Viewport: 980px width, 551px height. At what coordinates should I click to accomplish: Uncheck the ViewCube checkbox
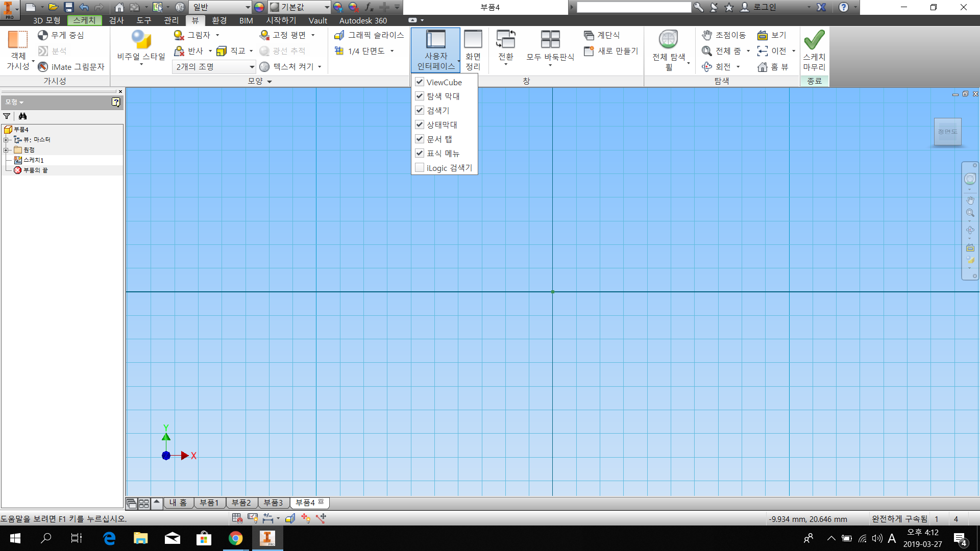420,82
